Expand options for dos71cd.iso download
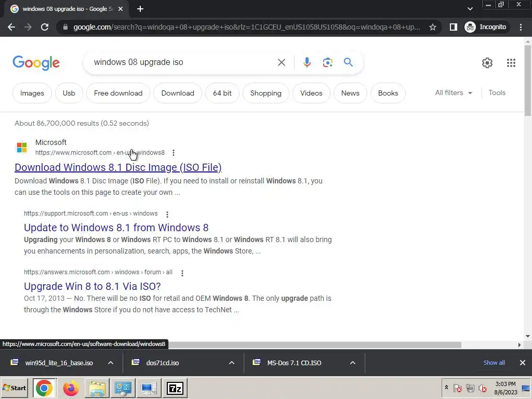The height and width of the screenshot is (399, 532). 232,363
